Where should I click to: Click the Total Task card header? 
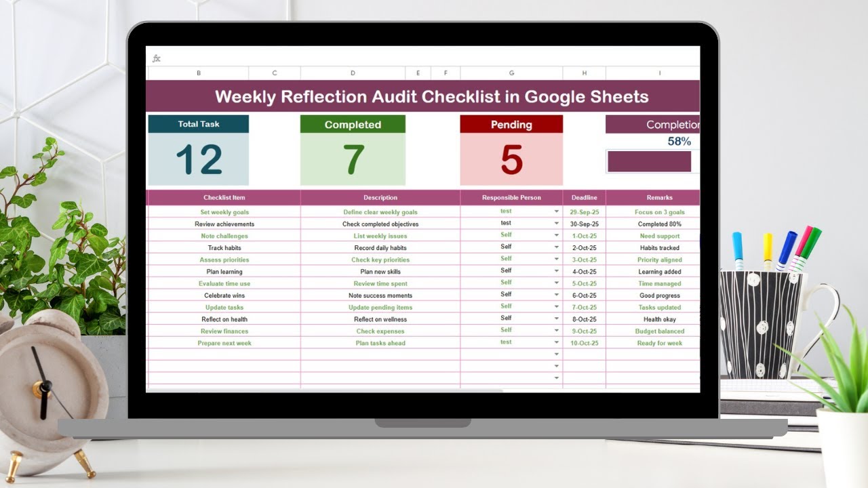point(199,124)
